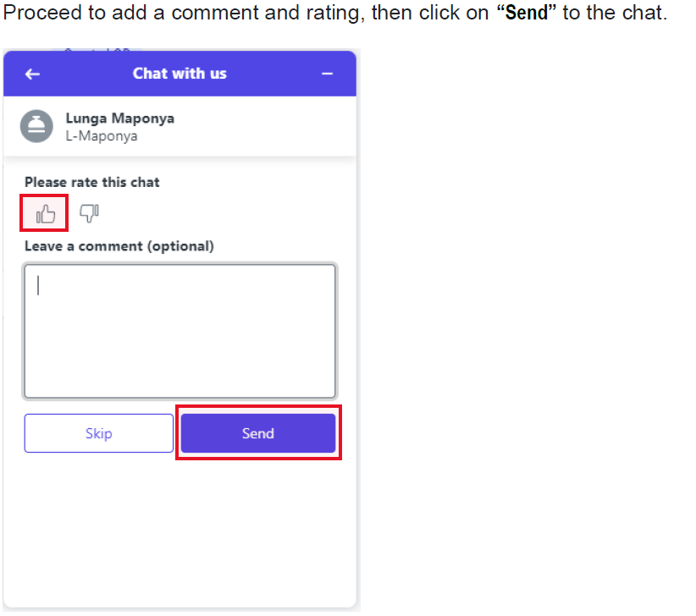696x616 pixels.
Task: Click the "Please rate this chat" label
Action: point(92,182)
